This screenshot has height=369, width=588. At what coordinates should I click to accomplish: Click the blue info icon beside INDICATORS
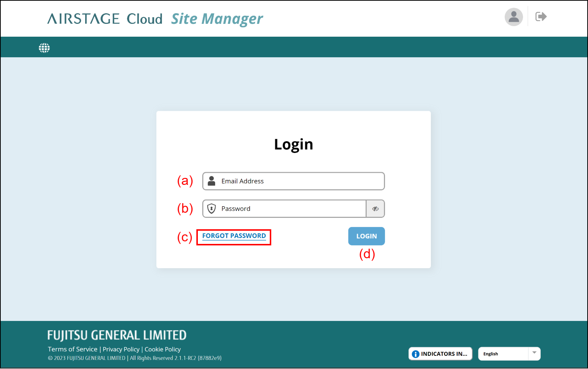coord(415,354)
